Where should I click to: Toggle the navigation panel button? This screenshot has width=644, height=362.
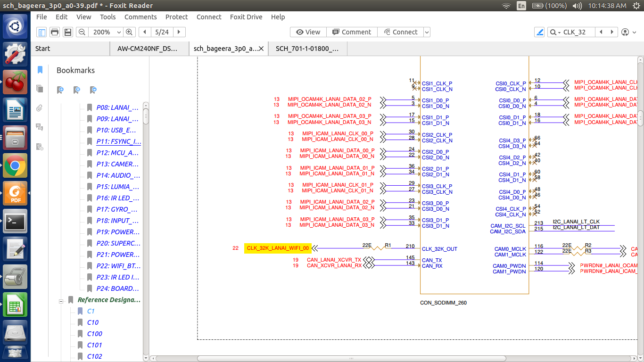pos(42,32)
